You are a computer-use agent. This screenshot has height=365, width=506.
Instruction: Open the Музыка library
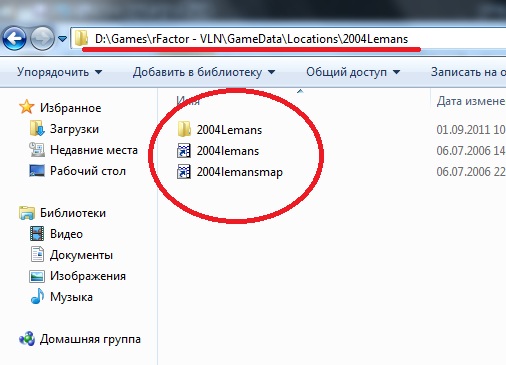pyautogui.click(x=71, y=297)
